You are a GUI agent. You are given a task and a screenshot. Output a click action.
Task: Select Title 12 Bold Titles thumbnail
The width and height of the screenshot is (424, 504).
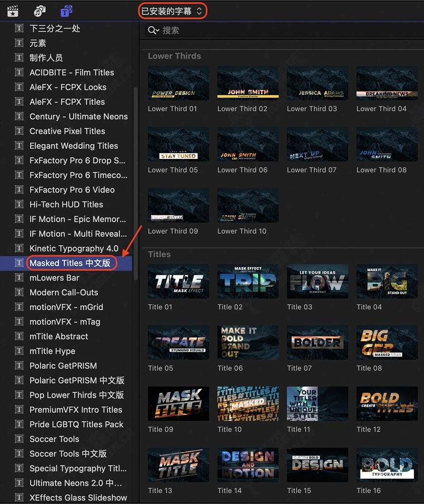387,404
